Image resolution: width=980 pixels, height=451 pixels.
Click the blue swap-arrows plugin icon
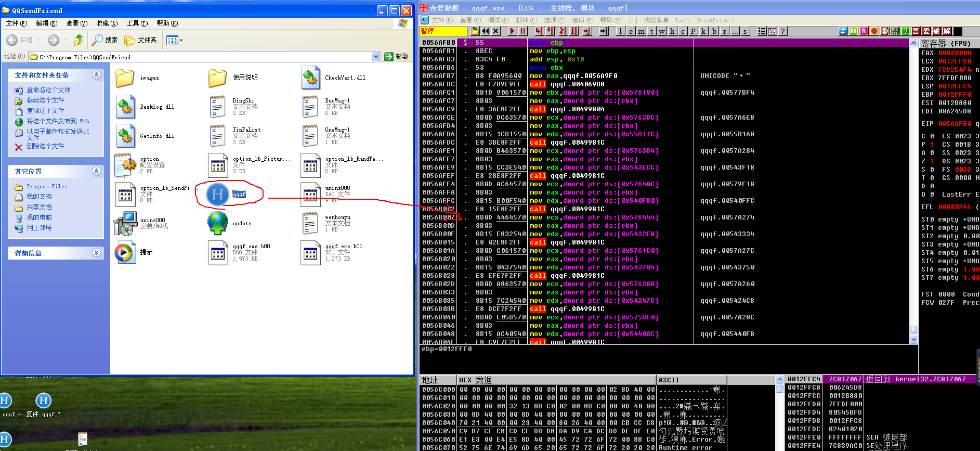[843, 31]
